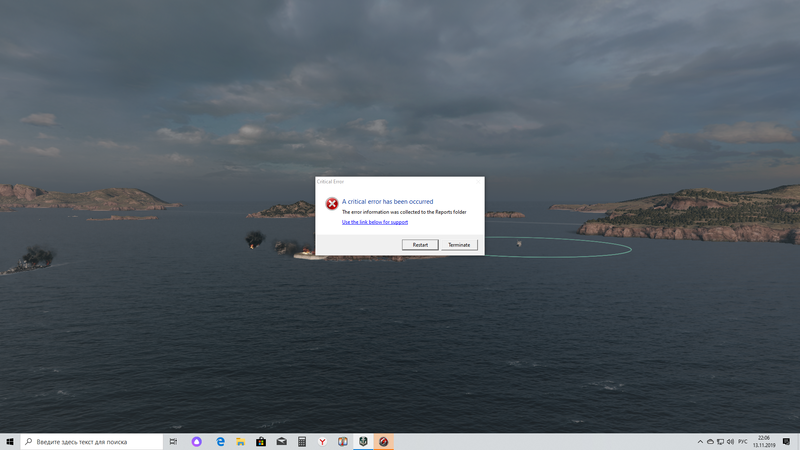Open the Action Center notifications icon
The image size is (800, 450).
(x=786, y=442)
